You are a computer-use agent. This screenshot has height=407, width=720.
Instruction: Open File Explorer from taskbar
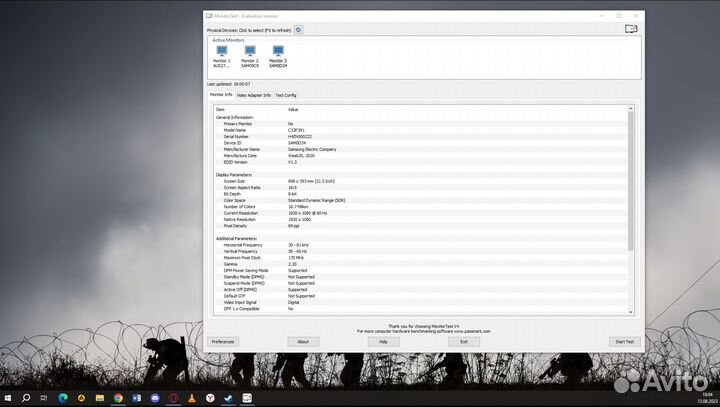(x=100, y=398)
